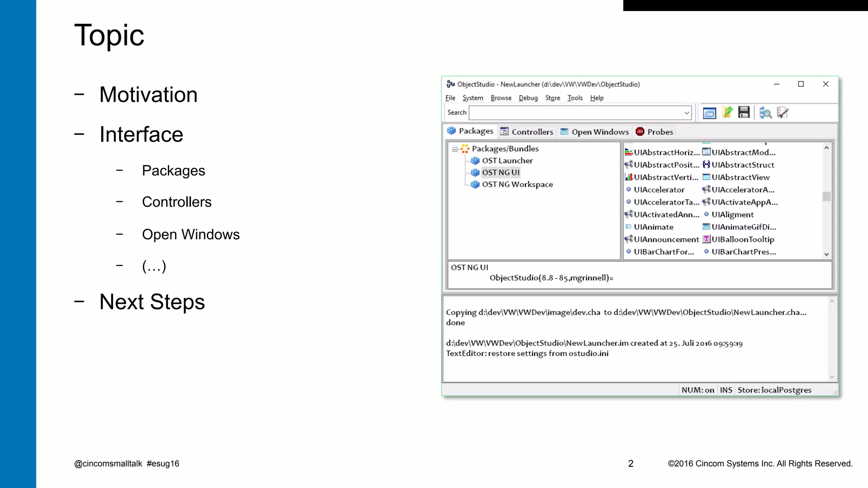Click the pink T icon beside UIBalloonTooltip
The image size is (868, 488).
[706, 239]
